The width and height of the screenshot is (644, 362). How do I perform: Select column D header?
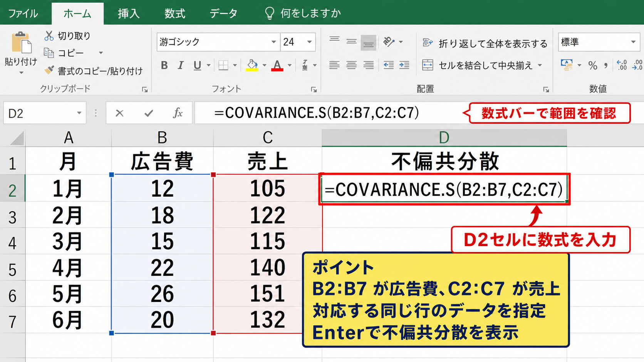tap(444, 138)
